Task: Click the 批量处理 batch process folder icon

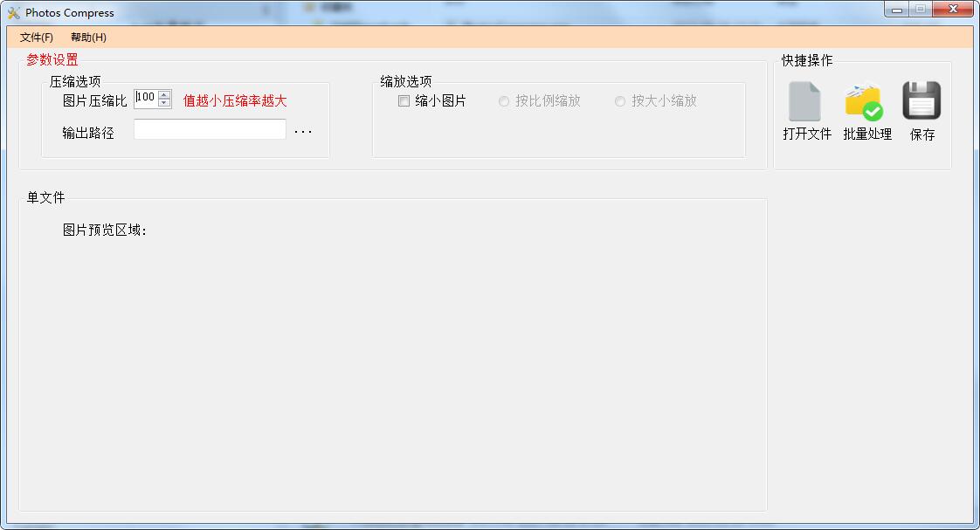Action: [864, 101]
